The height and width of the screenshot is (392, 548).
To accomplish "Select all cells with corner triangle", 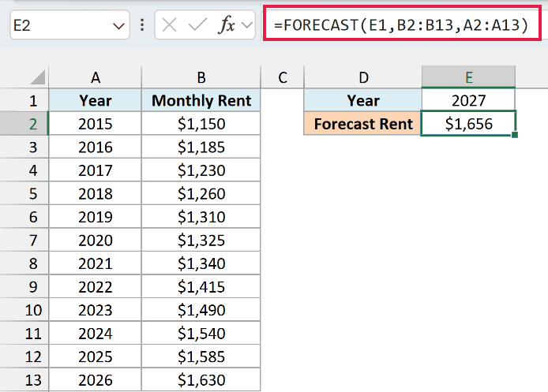I will (x=38, y=77).
